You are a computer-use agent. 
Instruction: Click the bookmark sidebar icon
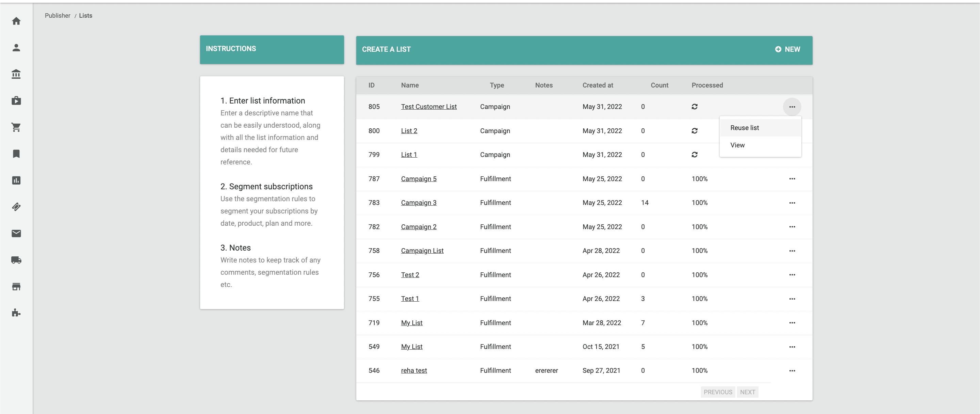pos(16,154)
